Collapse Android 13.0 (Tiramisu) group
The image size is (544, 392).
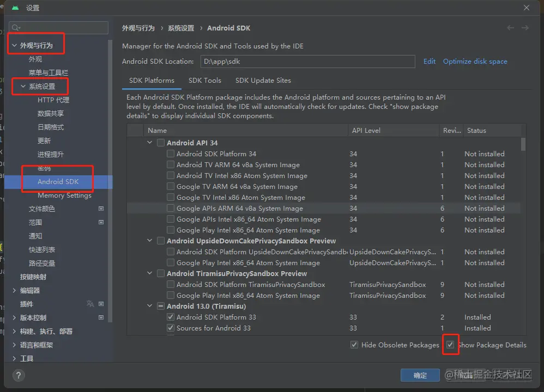click(149, 305)
